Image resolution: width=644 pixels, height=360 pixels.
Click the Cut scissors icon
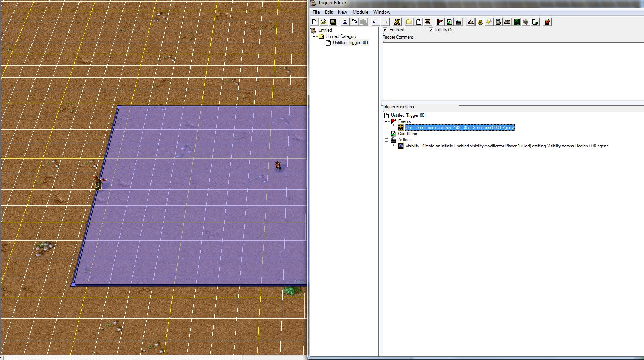tap(345, 22)
